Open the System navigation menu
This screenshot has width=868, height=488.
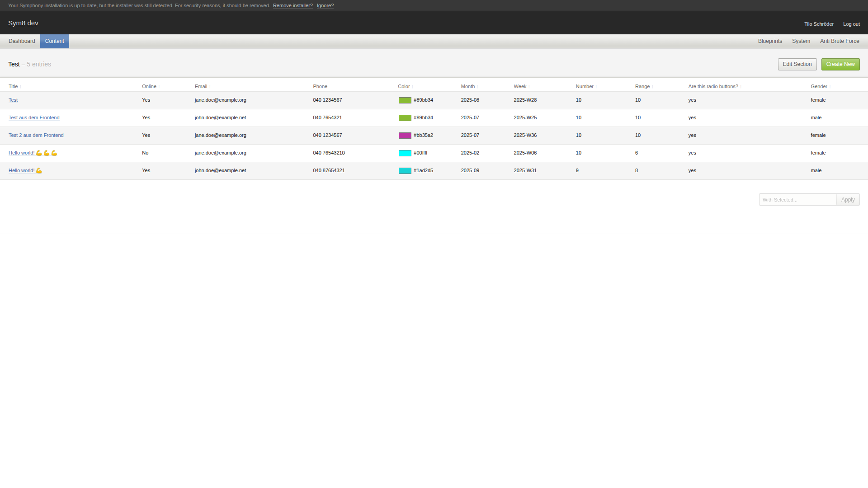801,41
